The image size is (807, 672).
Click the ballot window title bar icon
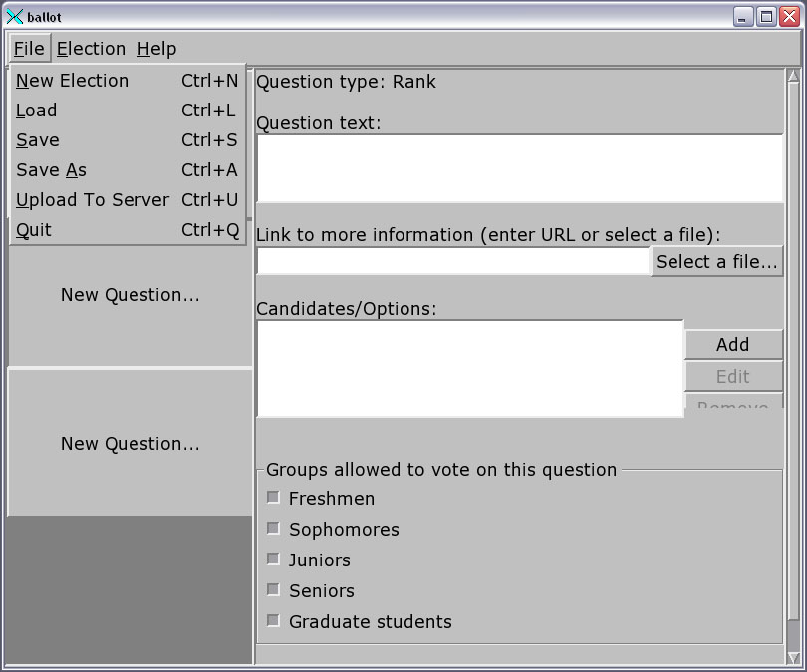14,17
